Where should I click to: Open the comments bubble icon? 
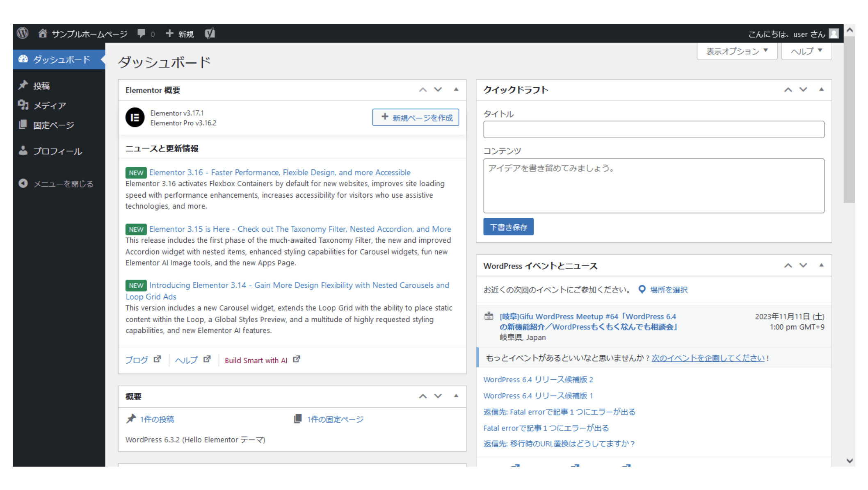tap(142, 33)
